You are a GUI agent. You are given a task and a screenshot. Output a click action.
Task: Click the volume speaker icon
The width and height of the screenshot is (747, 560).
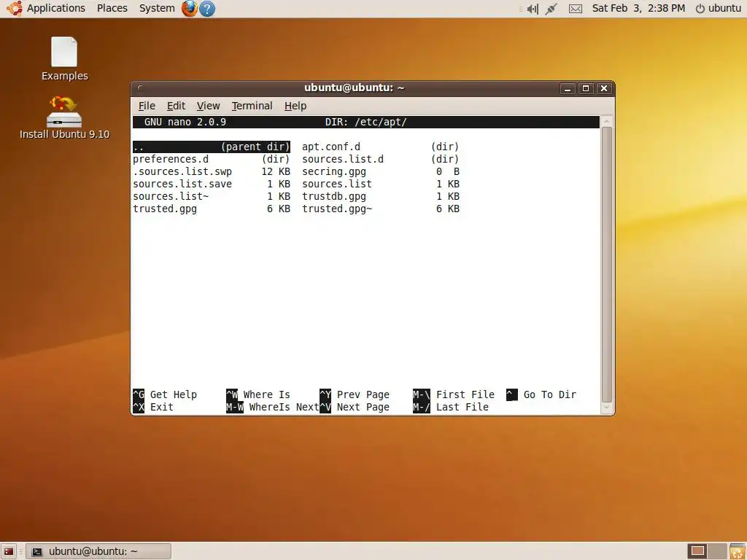pos(533,9)
